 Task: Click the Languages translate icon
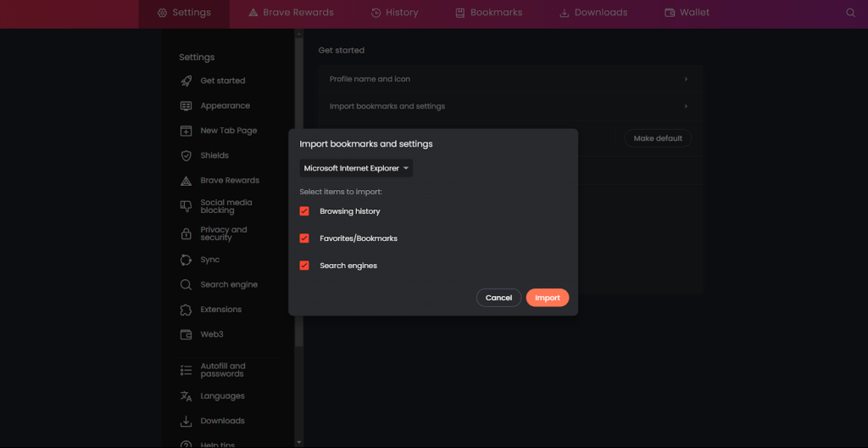pyautogui.click(x=186, y=396)
